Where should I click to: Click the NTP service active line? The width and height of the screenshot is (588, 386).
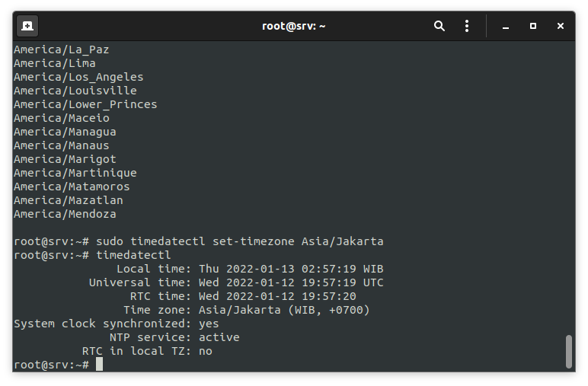(x=174, y=337)
